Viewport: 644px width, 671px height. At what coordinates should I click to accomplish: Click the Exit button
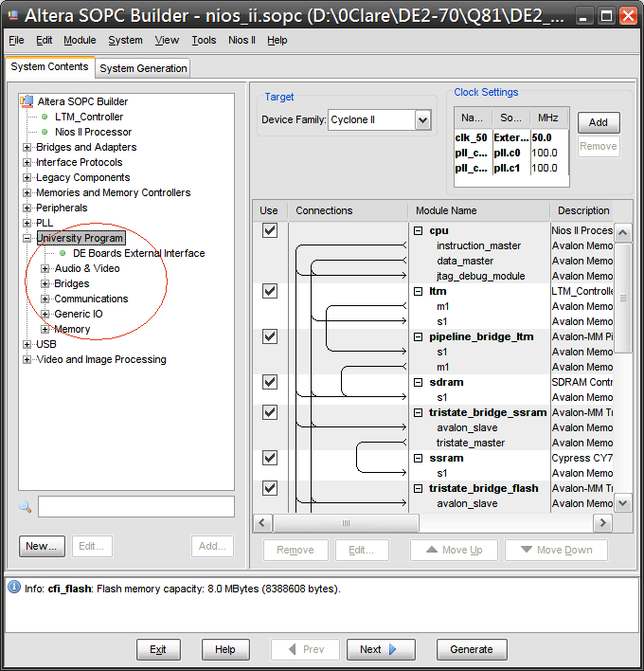158,649
